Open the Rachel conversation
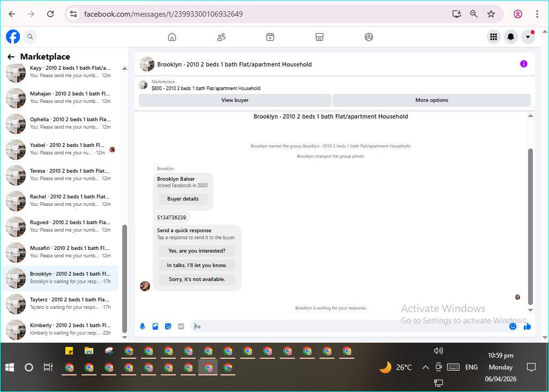This screenshot has width=549, height=392. pyautogui.click(x=60, y=201)
